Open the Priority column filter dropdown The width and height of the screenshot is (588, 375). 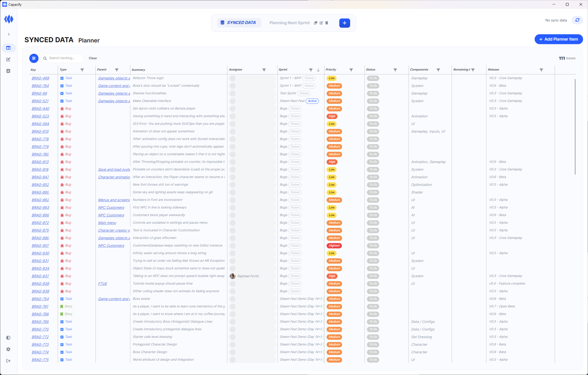click(x=352, y=70)
